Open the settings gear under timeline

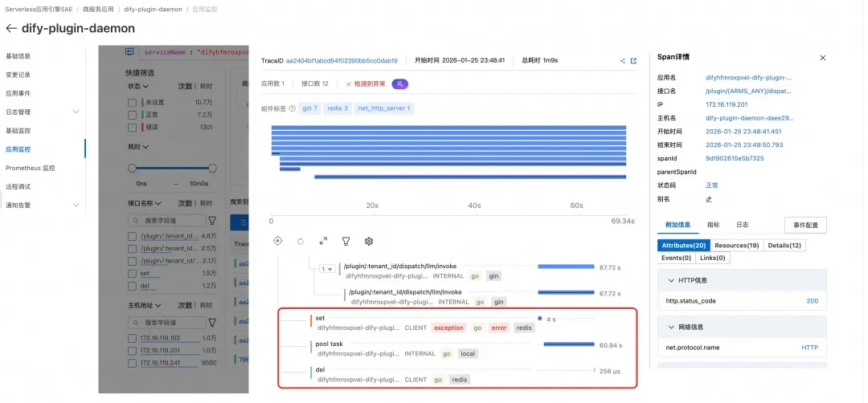369,241
